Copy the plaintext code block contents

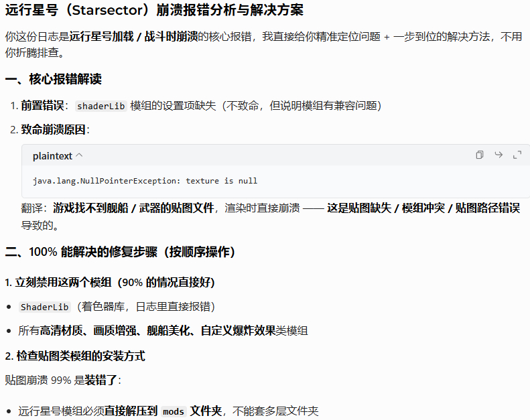pyautogui.click(x=479, y=155)
